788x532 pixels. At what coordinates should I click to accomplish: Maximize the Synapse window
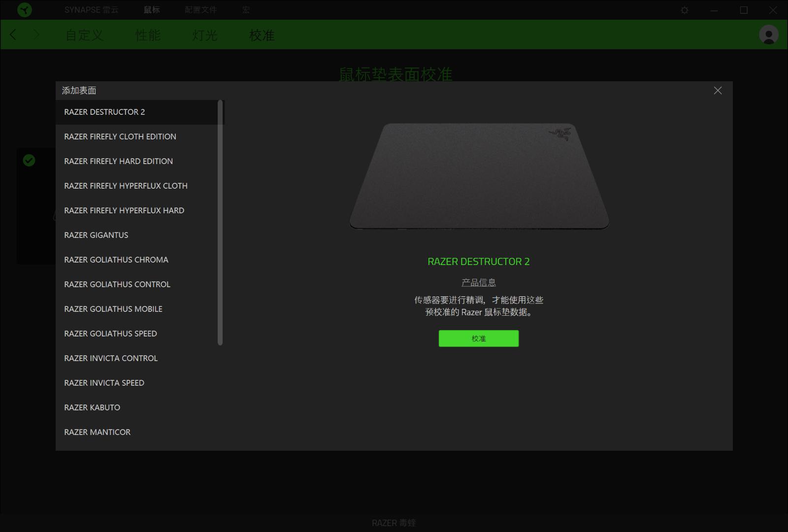pos(744,10)
